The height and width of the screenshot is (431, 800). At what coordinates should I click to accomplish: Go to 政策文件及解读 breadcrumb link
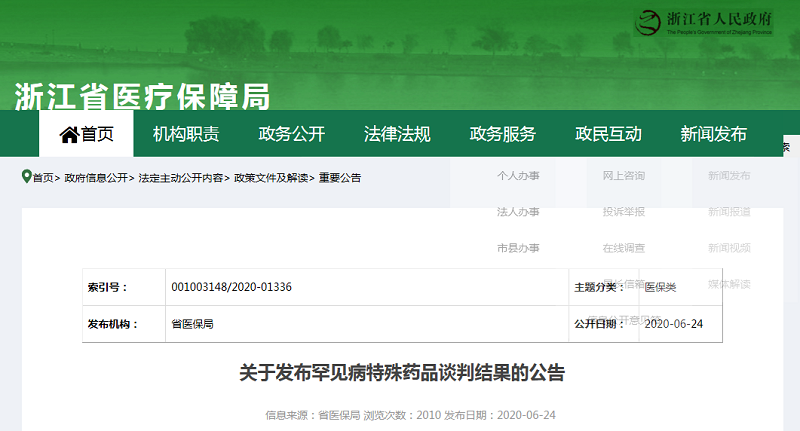(x=271, y=178)
